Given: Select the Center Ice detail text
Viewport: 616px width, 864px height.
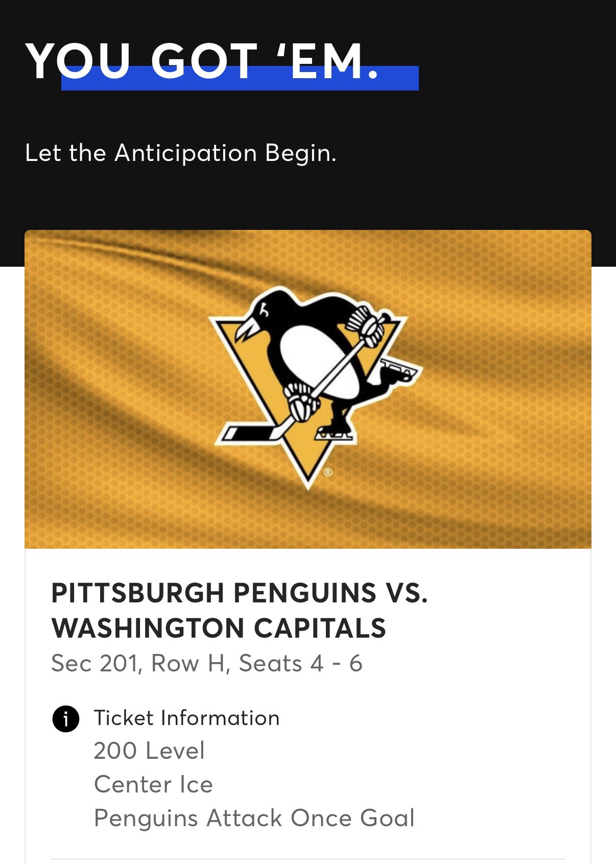Looking at the screenshot, I should 153,784.
